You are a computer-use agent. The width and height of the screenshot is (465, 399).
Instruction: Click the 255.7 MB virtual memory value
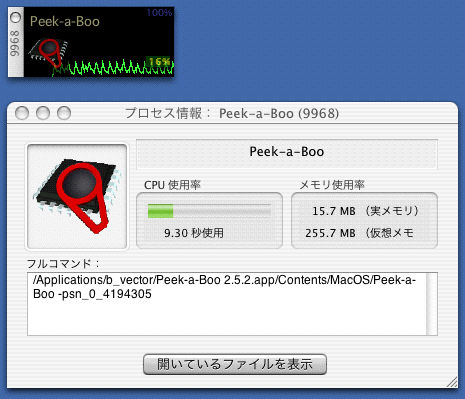point(330,233)
